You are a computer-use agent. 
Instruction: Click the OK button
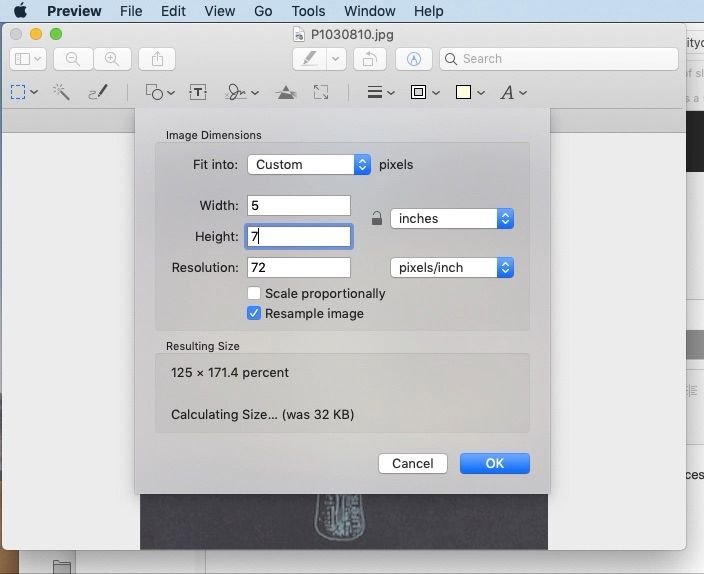[x=494, y=463]
